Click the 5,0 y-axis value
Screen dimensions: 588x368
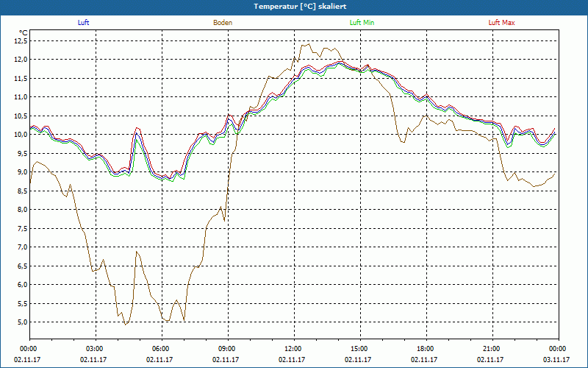pyautogui.click(x=22, y=322)
